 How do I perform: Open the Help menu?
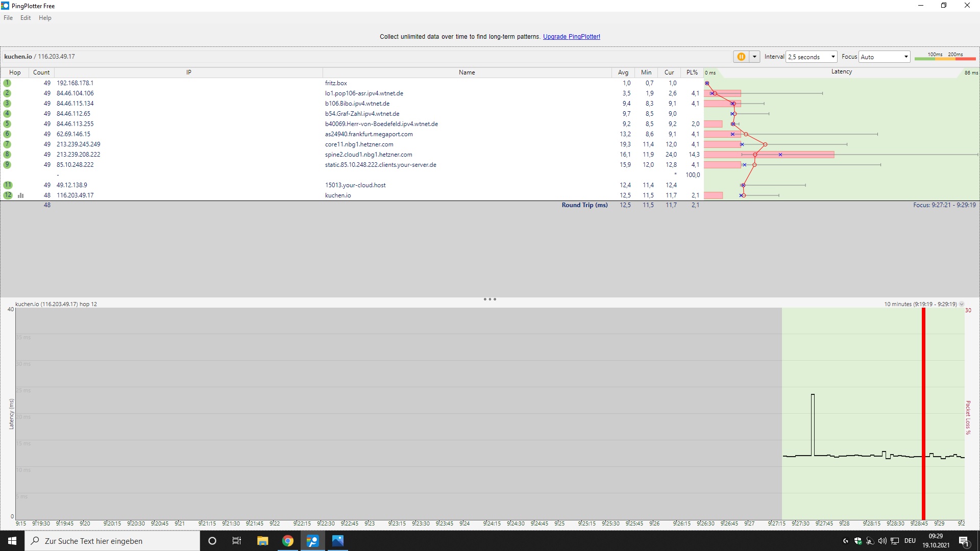[x=45, y=18]
